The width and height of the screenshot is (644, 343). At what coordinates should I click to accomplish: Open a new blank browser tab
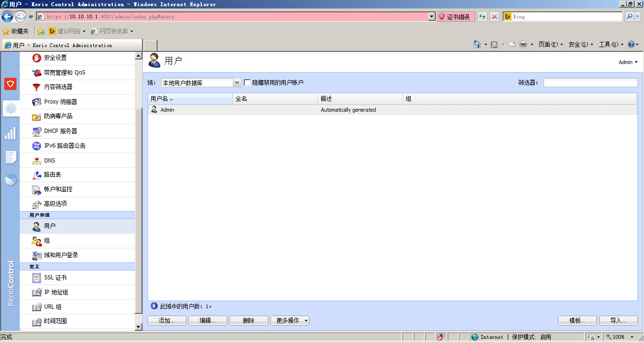150,45
